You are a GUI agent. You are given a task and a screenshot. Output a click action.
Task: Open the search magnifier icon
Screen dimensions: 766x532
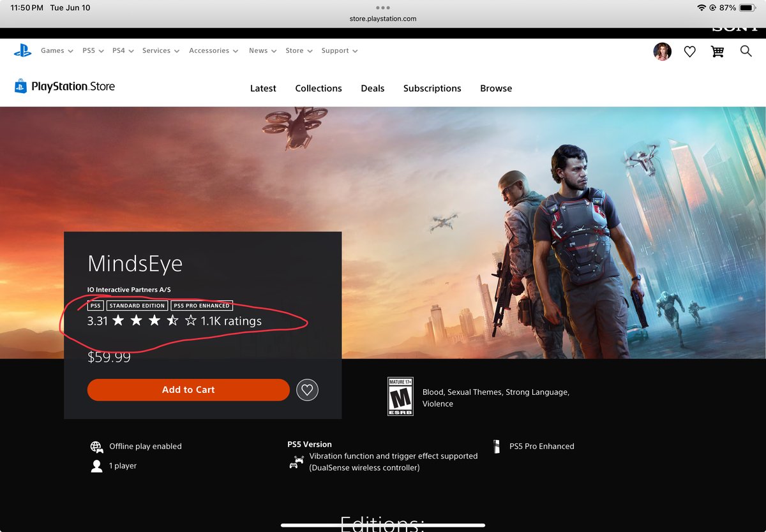746,51
